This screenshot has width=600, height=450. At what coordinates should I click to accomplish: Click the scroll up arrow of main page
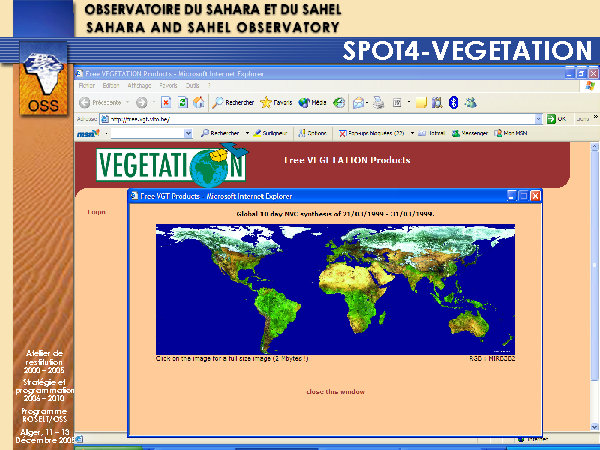(x=594, y=146)
